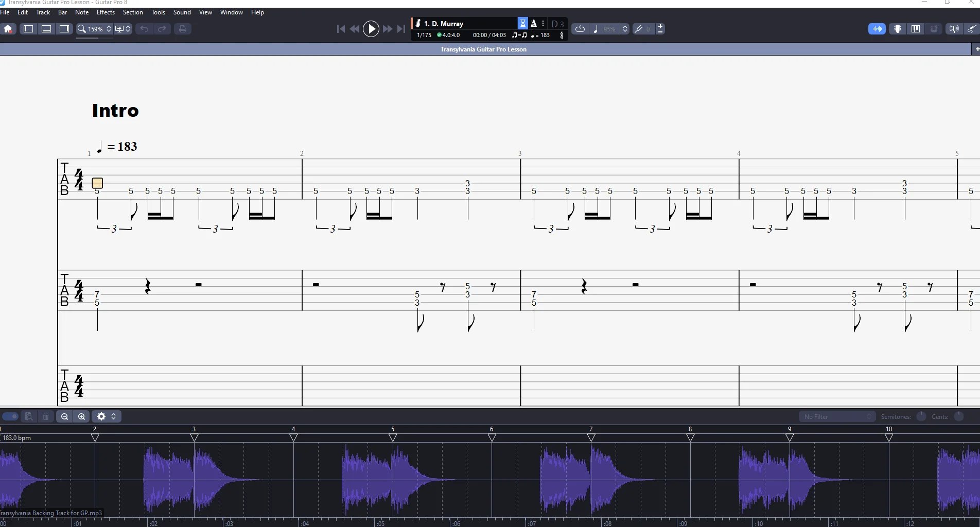980x527 pixels.
Task: Click the 183.0 bpm label
Action: pyautogui.click(x=17, y=438)
